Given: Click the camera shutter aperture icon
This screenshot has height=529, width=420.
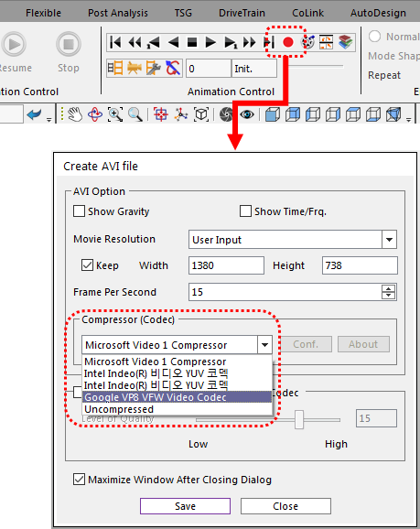Looking at the screenshot, I should tap(226, 114).
